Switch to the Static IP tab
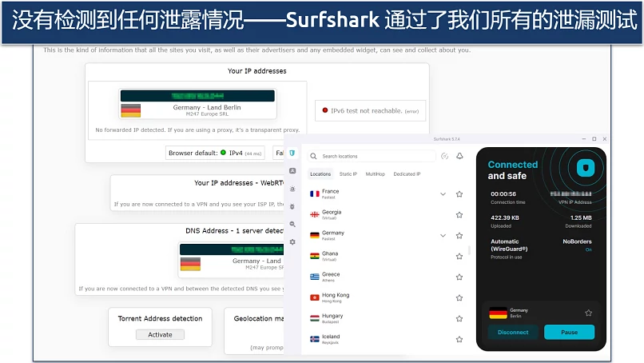644x363 pixels. coord(348,174)
